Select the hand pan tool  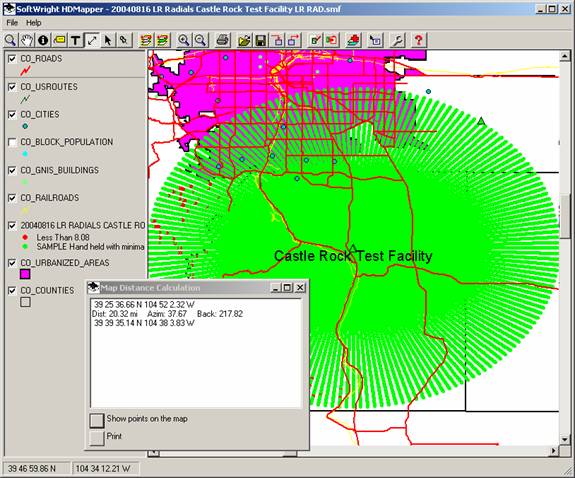(27, 40)
